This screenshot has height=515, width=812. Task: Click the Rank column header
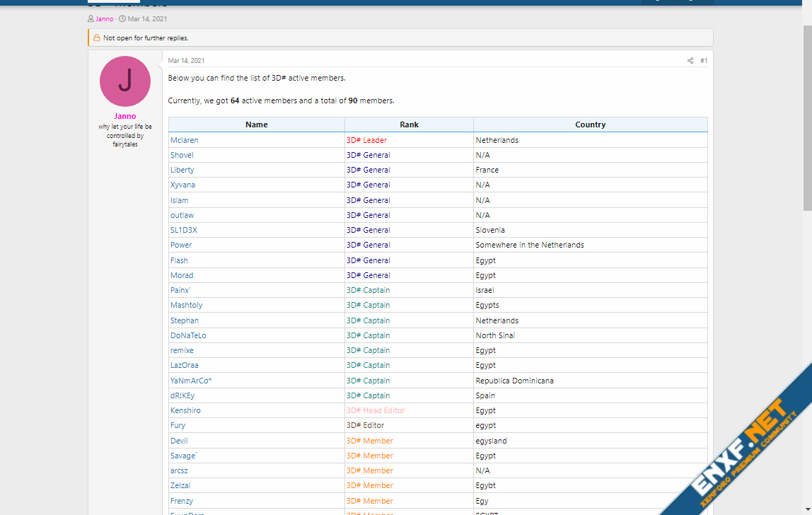[x=409, y=125]
